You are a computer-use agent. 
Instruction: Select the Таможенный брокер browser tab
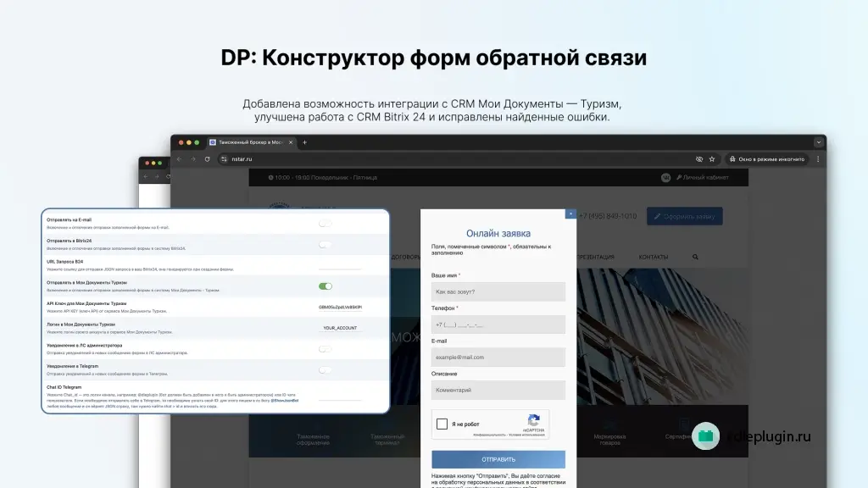coord(251,142)
